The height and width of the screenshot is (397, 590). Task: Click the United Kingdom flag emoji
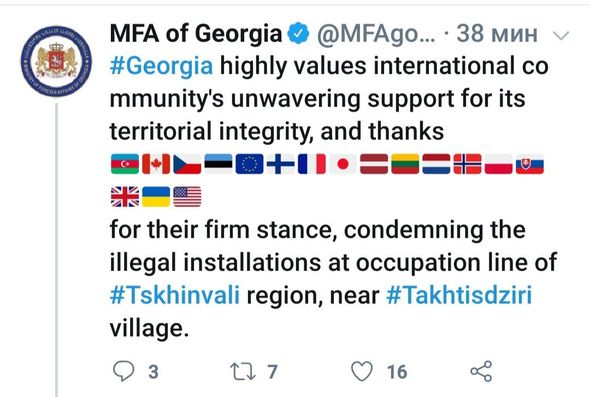coord(125,197)
